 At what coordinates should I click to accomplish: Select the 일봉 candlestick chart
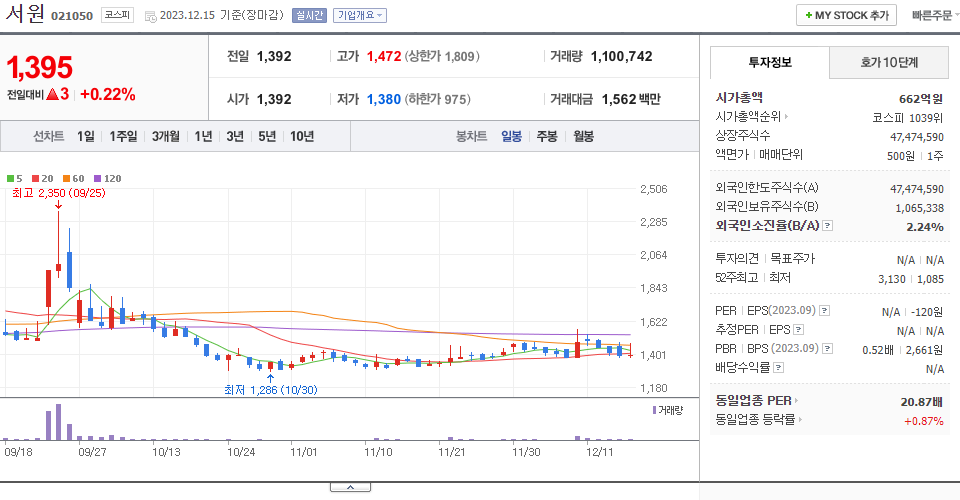511,136
